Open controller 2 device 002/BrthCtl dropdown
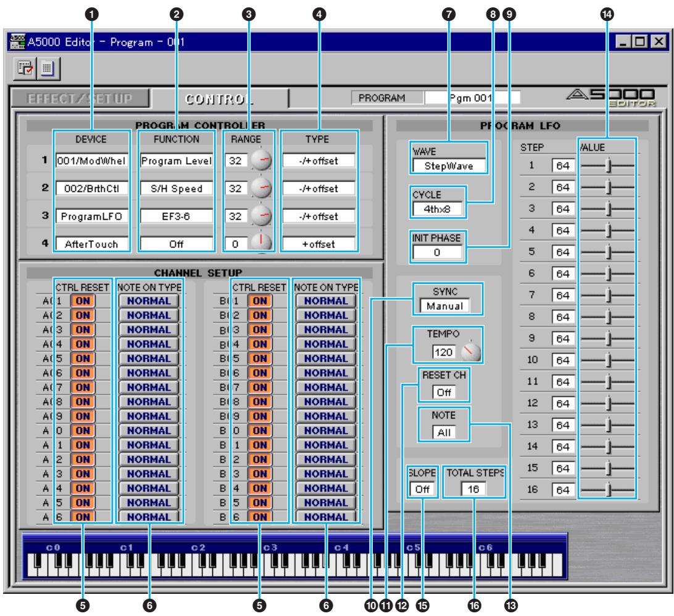Screen dimensions: 674x616 pos(91,188)
